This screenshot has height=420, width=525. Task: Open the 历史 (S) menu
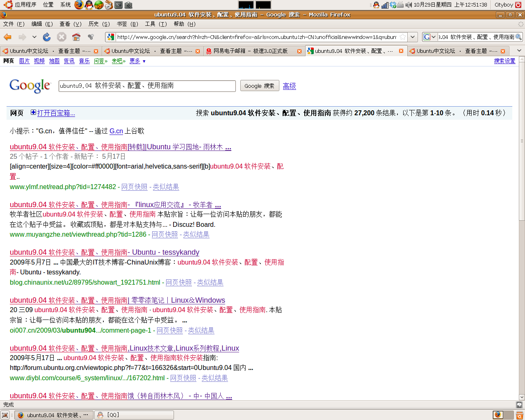click(x=99, y=24)
